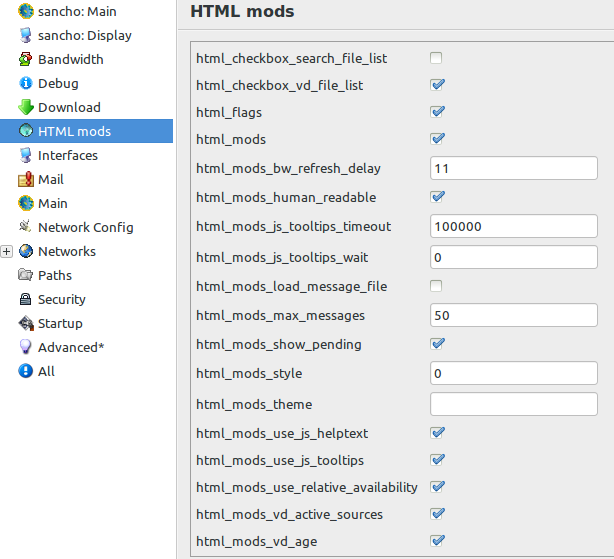Click the Mail envelope icon
Screen dimensions: 614x559
(x=26, y=179)
